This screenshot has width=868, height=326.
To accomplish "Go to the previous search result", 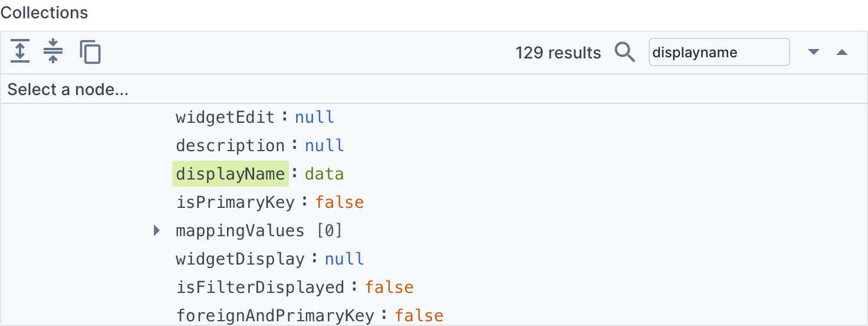I will [x=842, y=52].
